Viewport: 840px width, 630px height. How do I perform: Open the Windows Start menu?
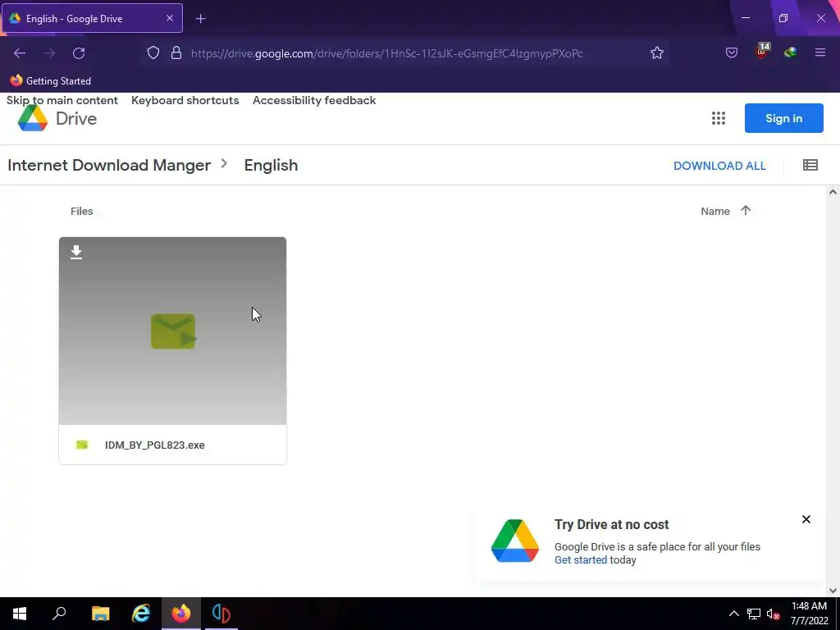[x=20, y=614]
